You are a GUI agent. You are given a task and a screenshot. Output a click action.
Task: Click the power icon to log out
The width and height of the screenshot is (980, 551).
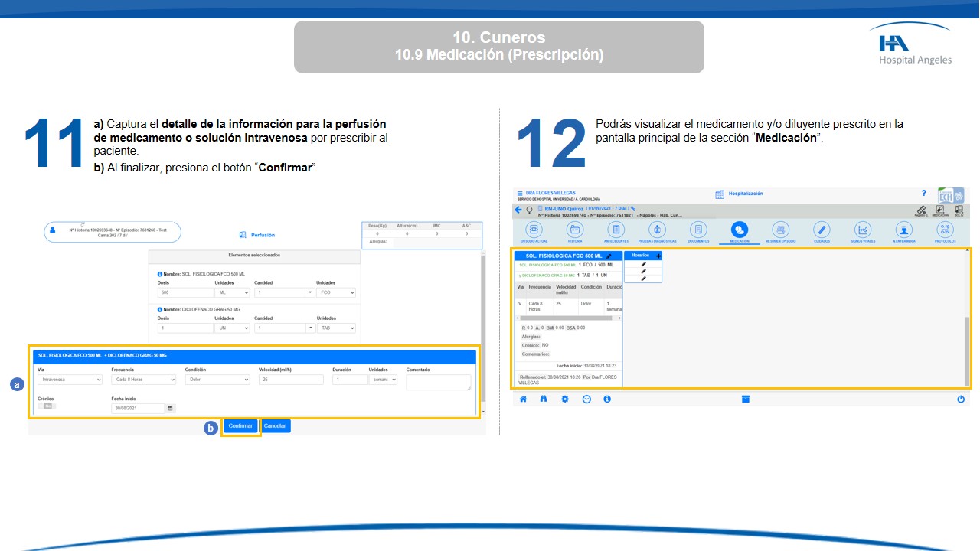click(961, 399)
